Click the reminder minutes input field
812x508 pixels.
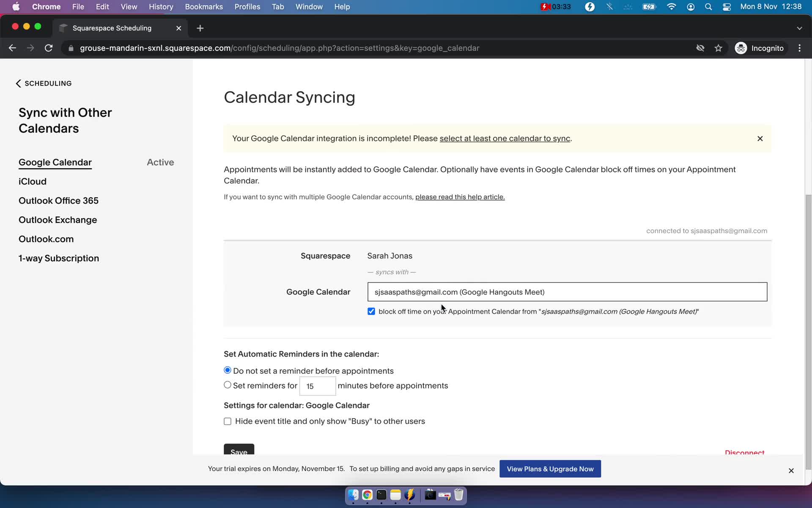[318, 386]
